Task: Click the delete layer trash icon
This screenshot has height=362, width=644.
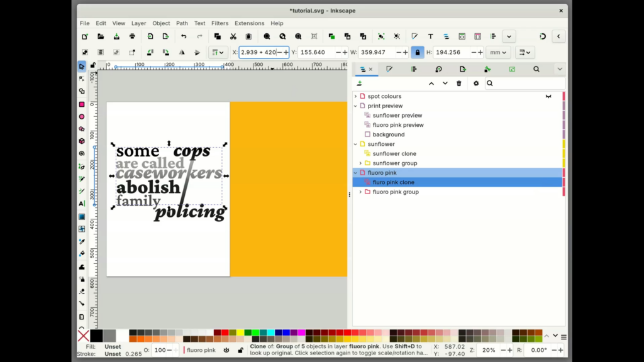Action: (458, 83)
